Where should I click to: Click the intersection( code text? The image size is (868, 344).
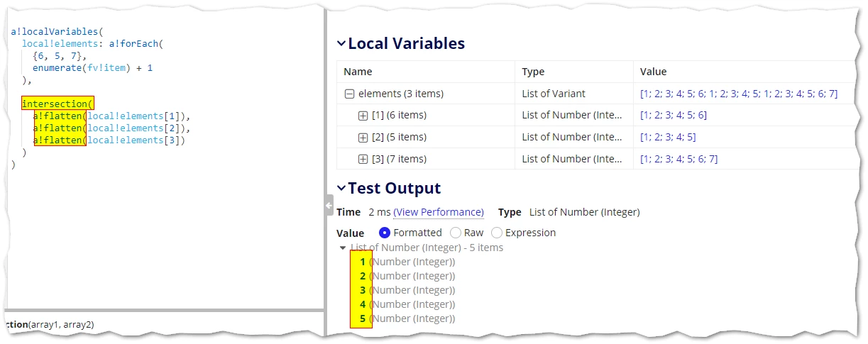[57, 104]
